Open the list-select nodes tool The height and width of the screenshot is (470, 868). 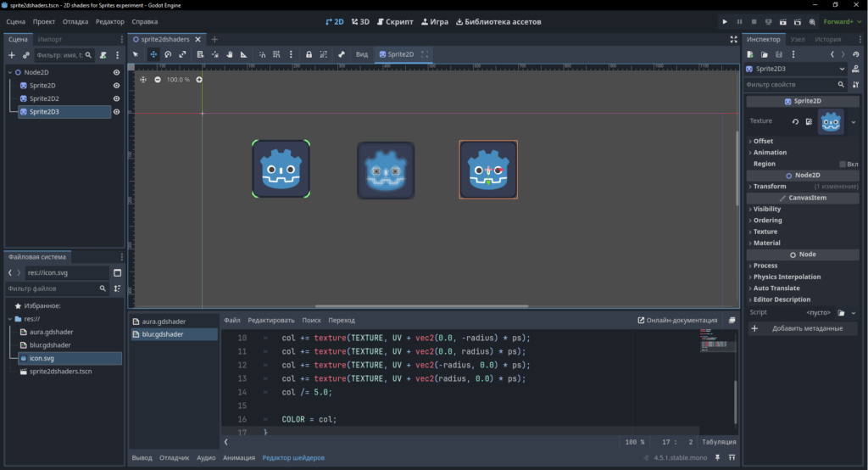[200, 54]
